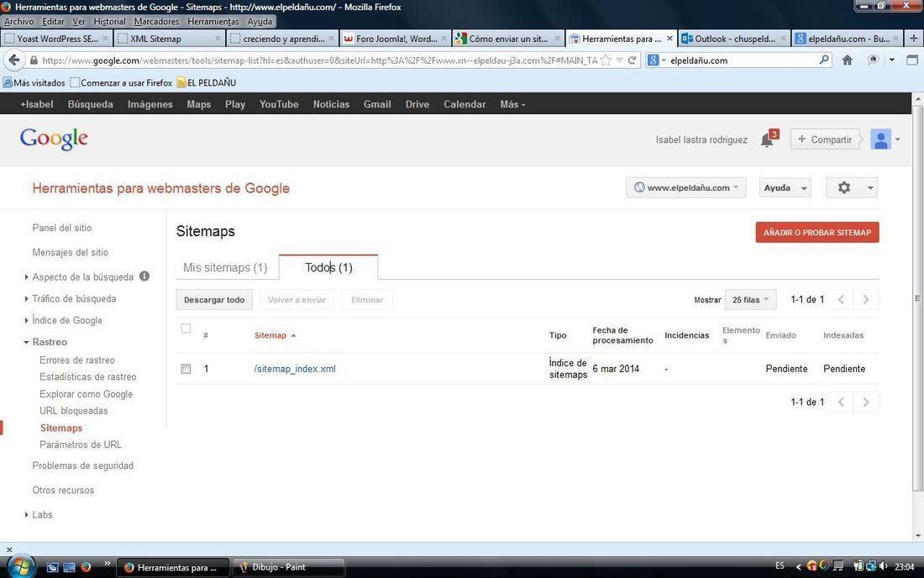Collapse the Rastreo section

[27, 342]
